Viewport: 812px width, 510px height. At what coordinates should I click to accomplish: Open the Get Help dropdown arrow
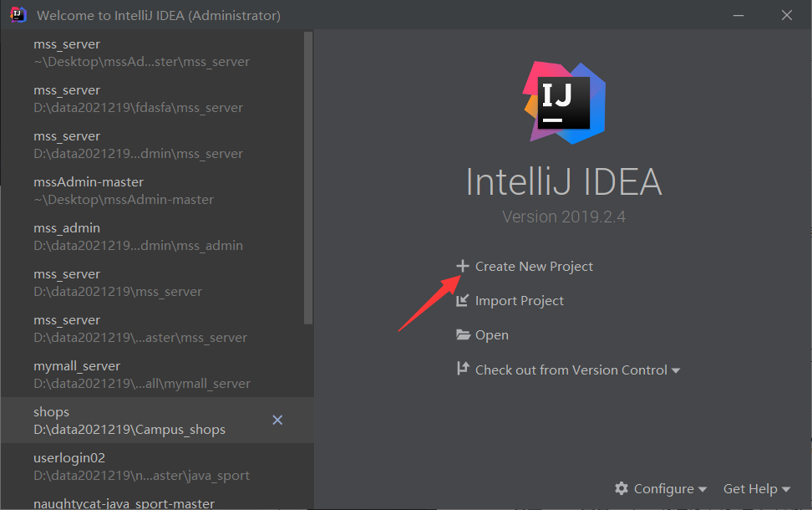point(786,489)
